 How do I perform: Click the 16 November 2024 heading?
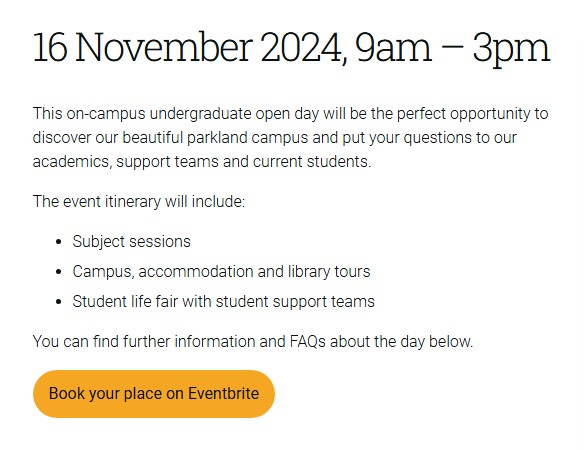pos(291,48)
